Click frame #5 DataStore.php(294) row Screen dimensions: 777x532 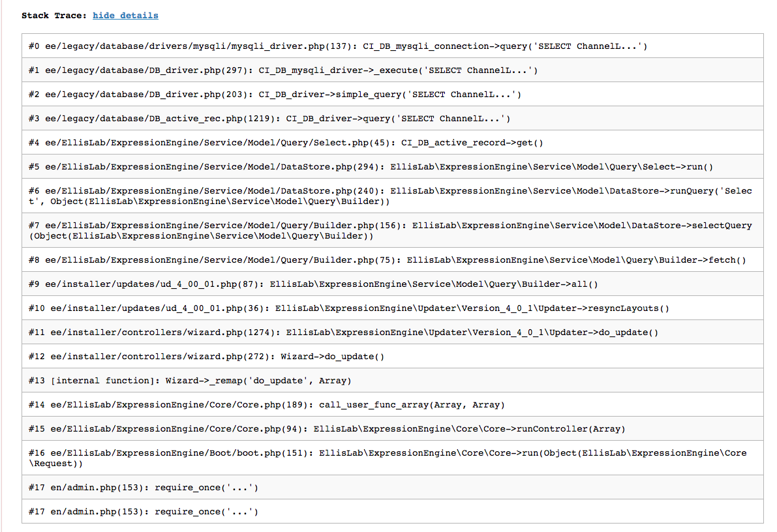coord(371,167)
